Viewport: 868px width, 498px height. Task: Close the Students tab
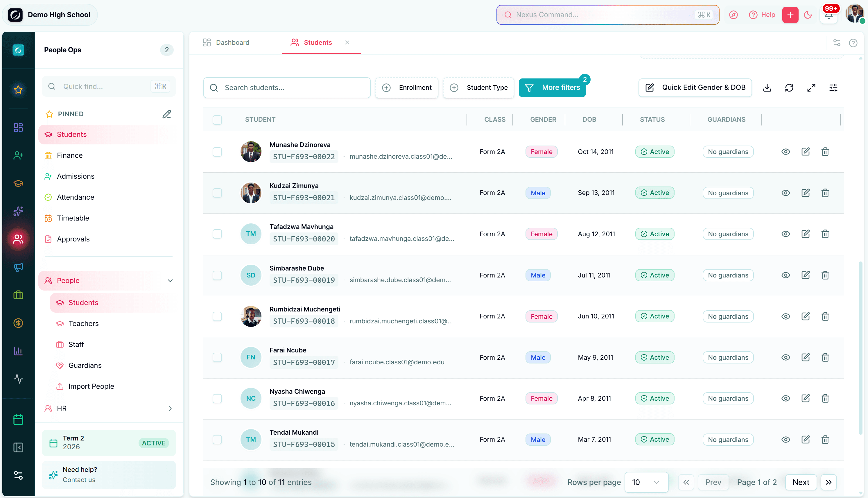[347, 42]
